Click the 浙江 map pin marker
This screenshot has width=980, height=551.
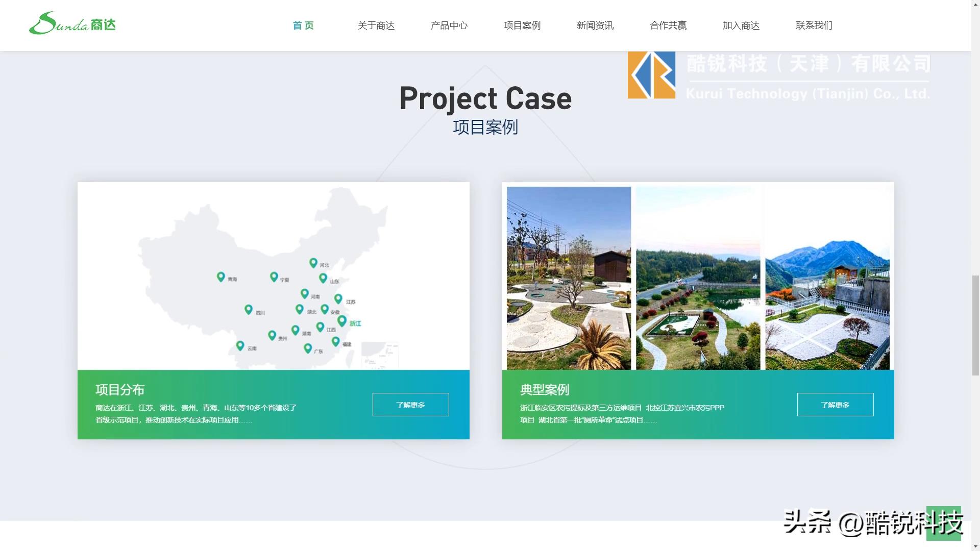[x=342, y=321]
